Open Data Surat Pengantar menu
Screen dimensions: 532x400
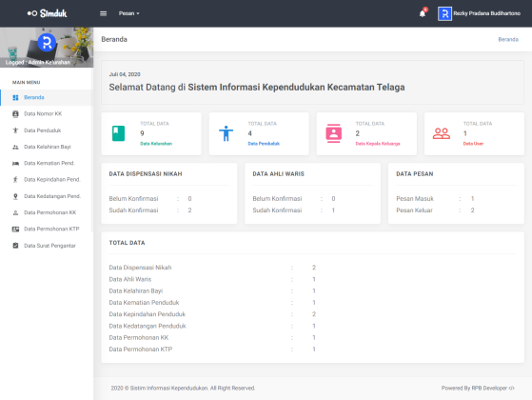pyautogui.click(x=47, y=246)
